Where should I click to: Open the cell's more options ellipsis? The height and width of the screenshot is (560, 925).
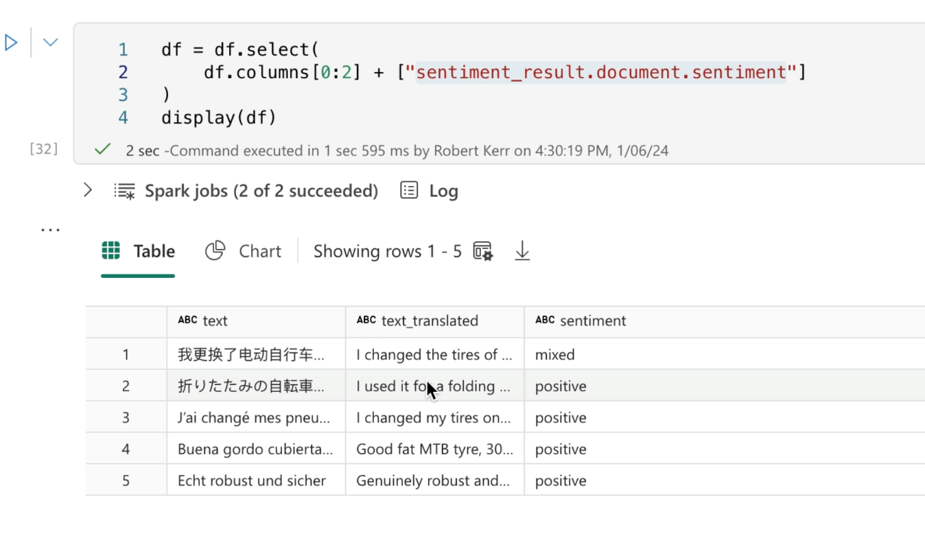point(50,229)
